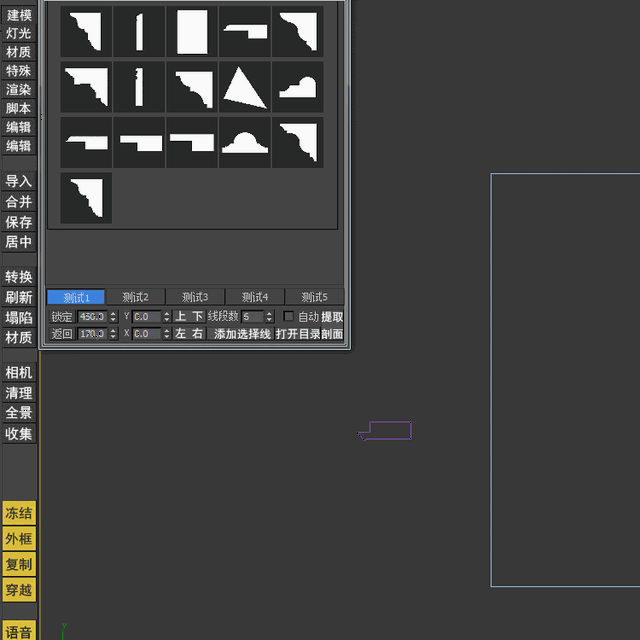Screen dimensions: 640x640
Task: Adjust the Y value spinner arrows
Action: 167,317
